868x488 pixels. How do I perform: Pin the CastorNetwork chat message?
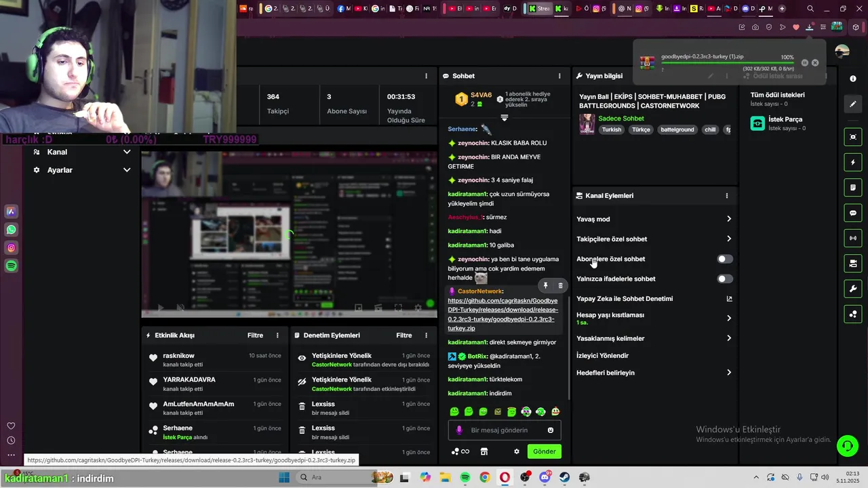[545, 286]
